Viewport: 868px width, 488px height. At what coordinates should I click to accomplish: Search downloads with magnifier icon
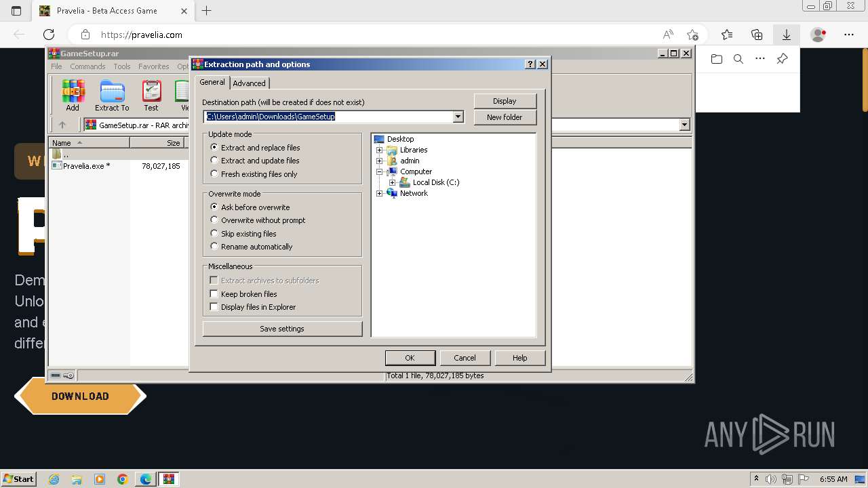point(738,59)
